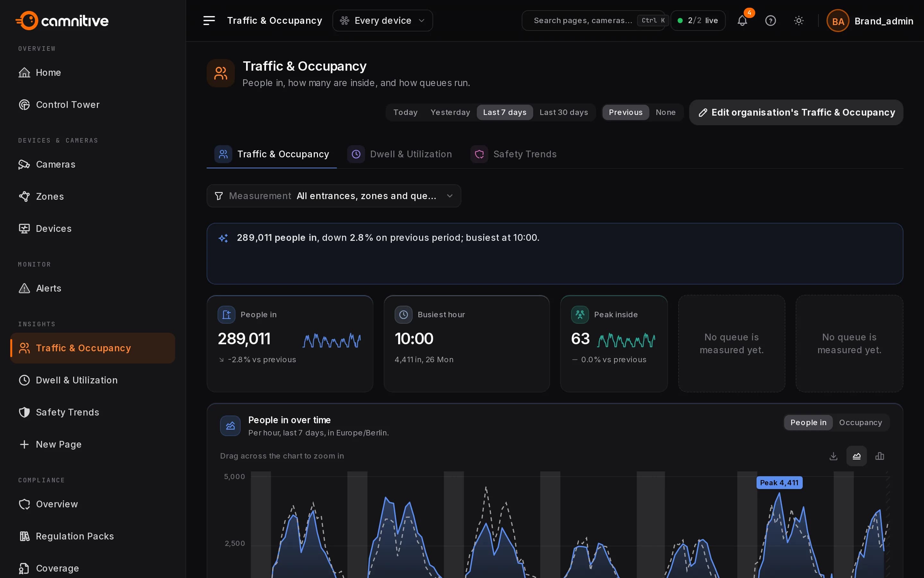Open Home in the sidebar
The image size is (924, 578).
pyautogui.click(x=93, y=73)
